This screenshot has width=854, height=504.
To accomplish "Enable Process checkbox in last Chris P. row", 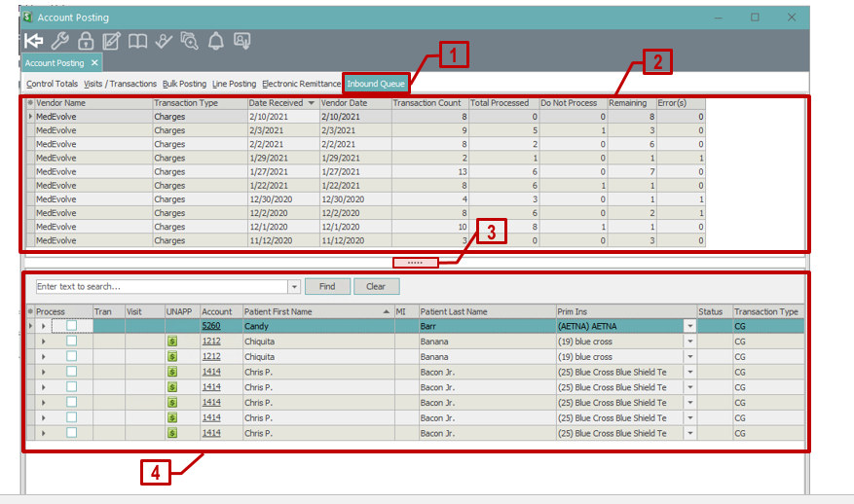I will click(71, 433).
